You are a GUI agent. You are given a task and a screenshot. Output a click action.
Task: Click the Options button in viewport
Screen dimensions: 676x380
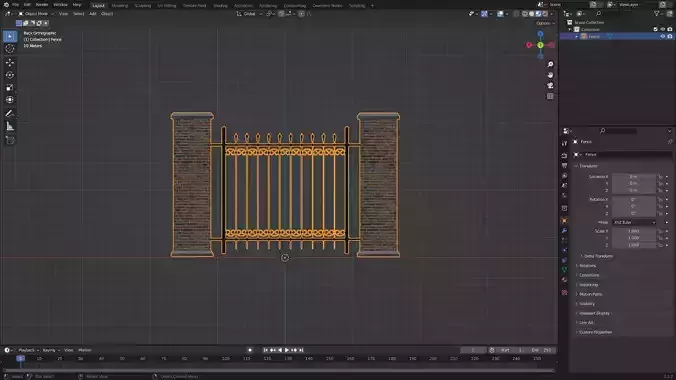tap(545, 23)
